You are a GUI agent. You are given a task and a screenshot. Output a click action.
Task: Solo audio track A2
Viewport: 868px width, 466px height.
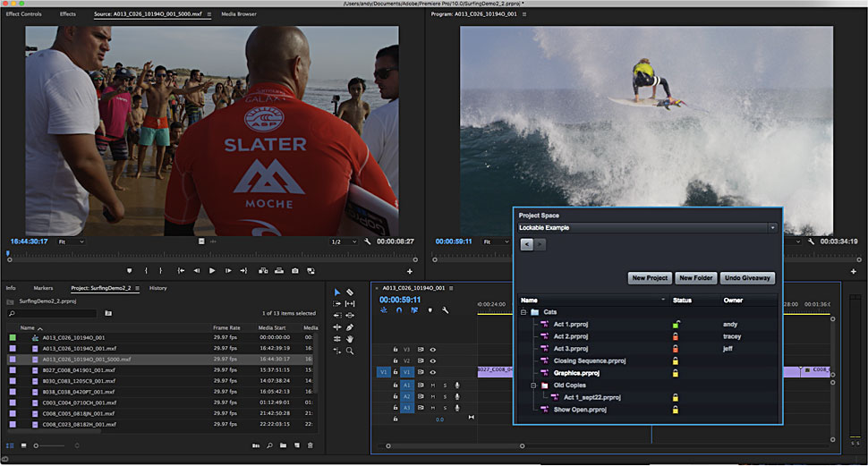445,397
